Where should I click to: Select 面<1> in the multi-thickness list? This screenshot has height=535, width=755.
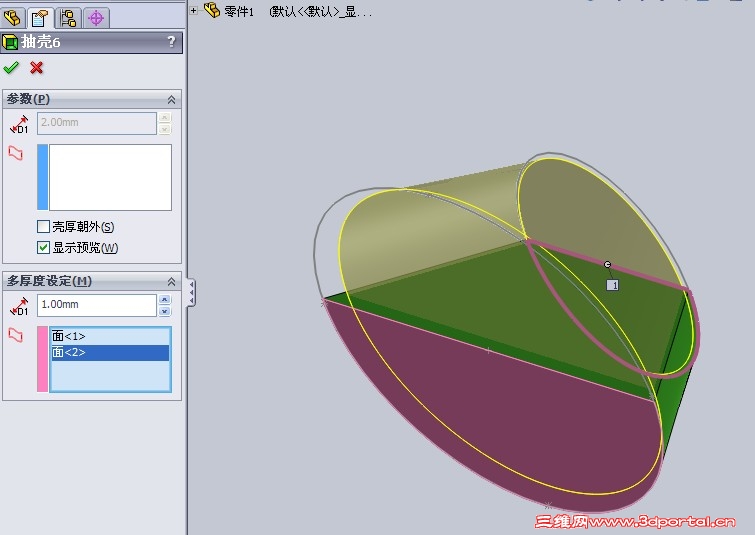point(110,336)
